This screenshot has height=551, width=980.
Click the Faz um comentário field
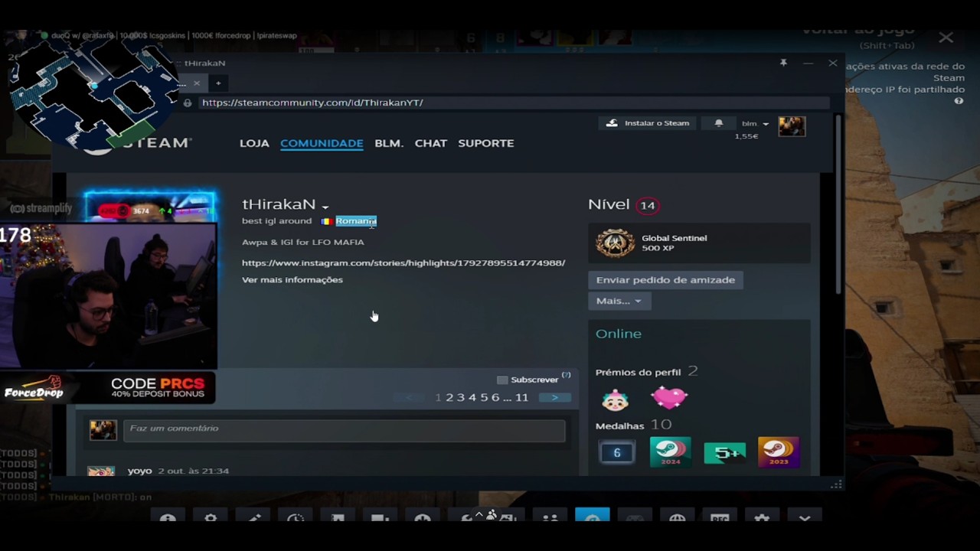coord(345,430)
